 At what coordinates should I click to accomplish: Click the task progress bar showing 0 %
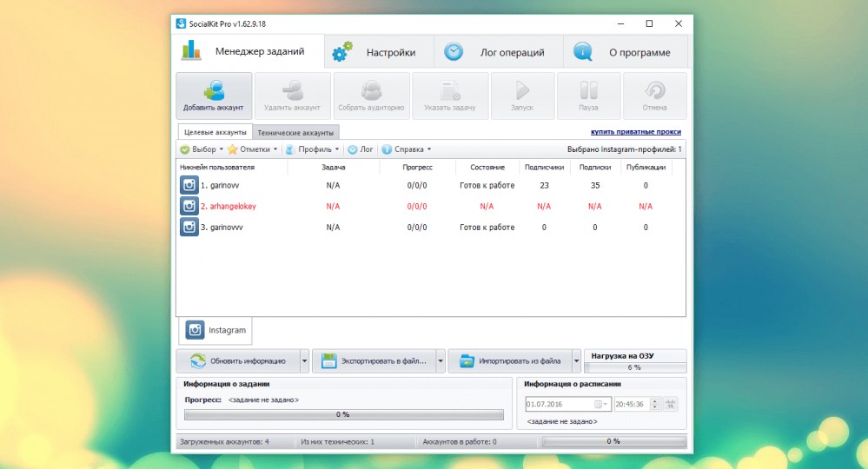[344, 414]
